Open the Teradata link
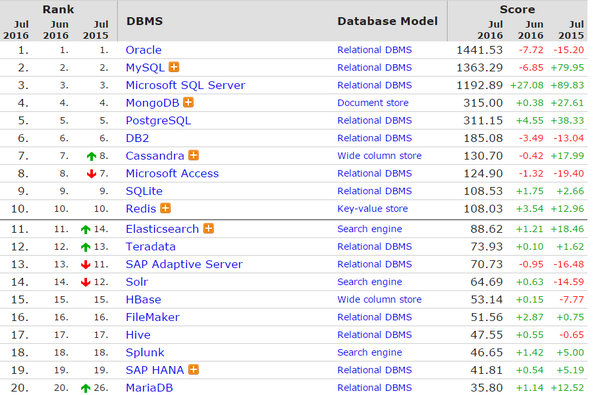This screenshot has height=395, width=600. coord(150,246)
